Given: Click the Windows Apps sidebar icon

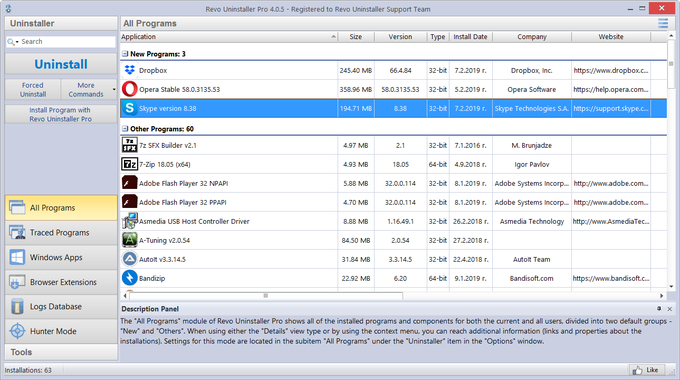Looking at the screenshot, I should [17, 257].
